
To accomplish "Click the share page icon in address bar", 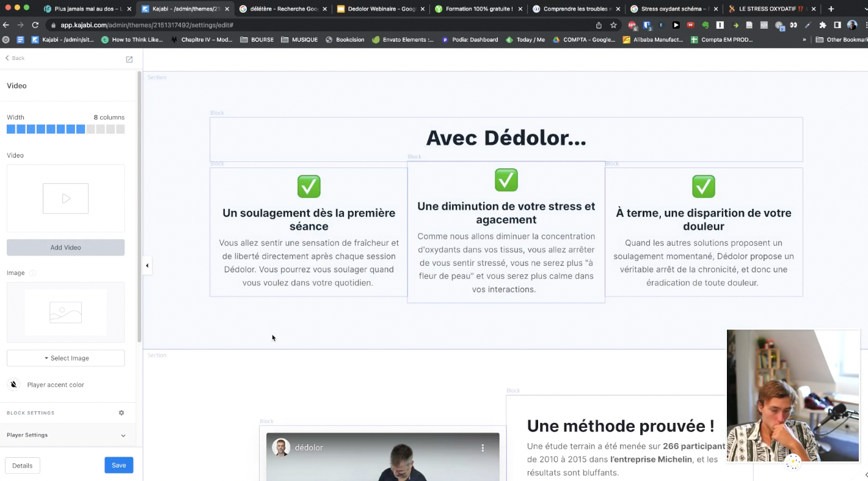I will pyautogui.click(x=599, y=25).
